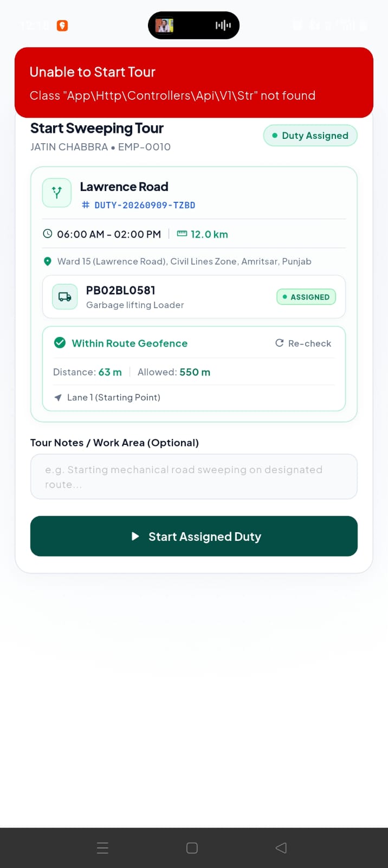Tap the hash icon before the duty number
Viewport: 388px width, 868px height.
click(86, 205)
